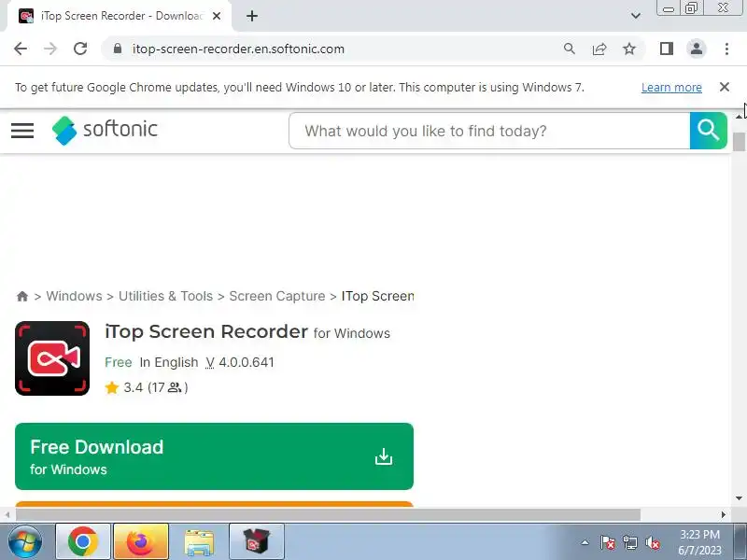This screenshot has height=560, width=747.
Task: Focus the Softonic search field
Action: (x=489, y=131)
